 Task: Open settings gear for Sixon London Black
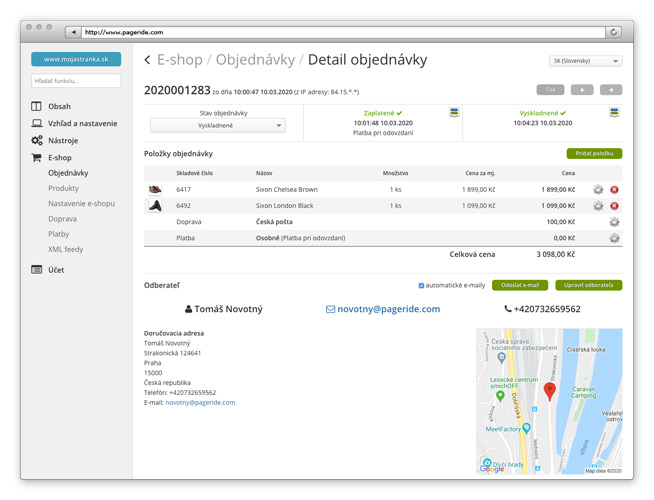(598, 206)
